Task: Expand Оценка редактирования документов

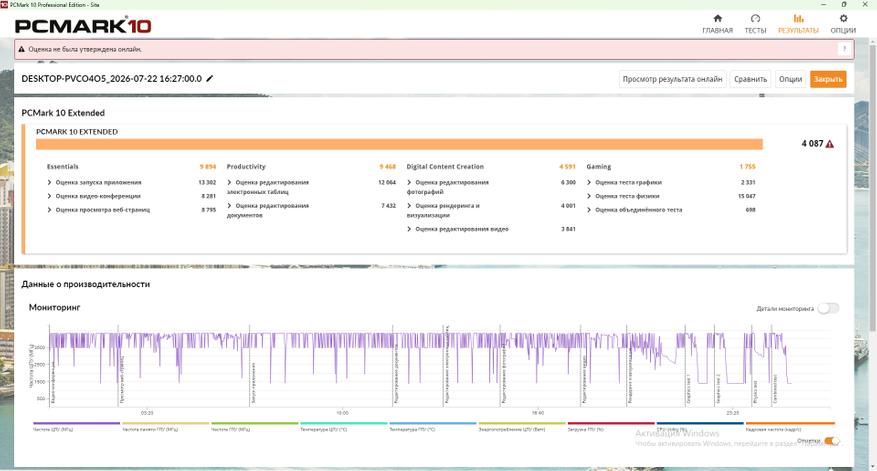Action: click(x=229, y=206)
